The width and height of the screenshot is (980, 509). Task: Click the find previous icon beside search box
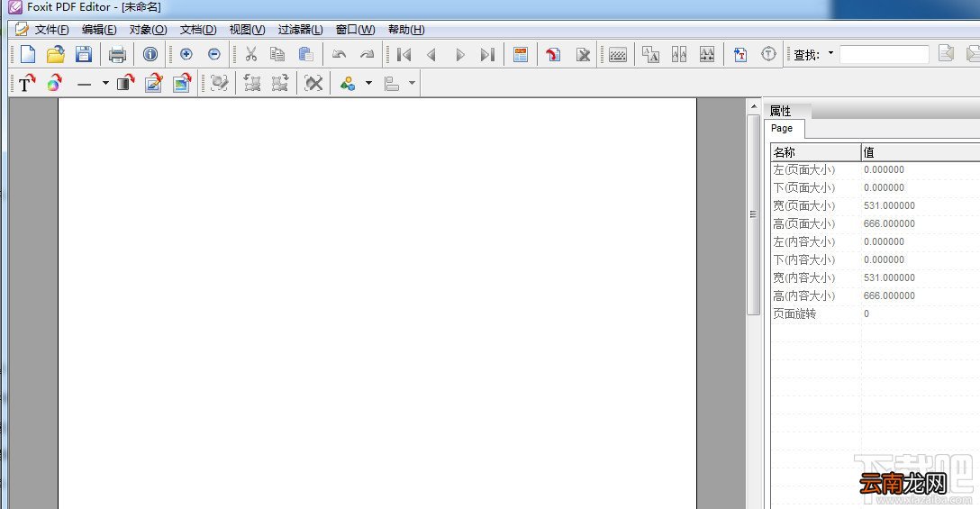[947, 54]
